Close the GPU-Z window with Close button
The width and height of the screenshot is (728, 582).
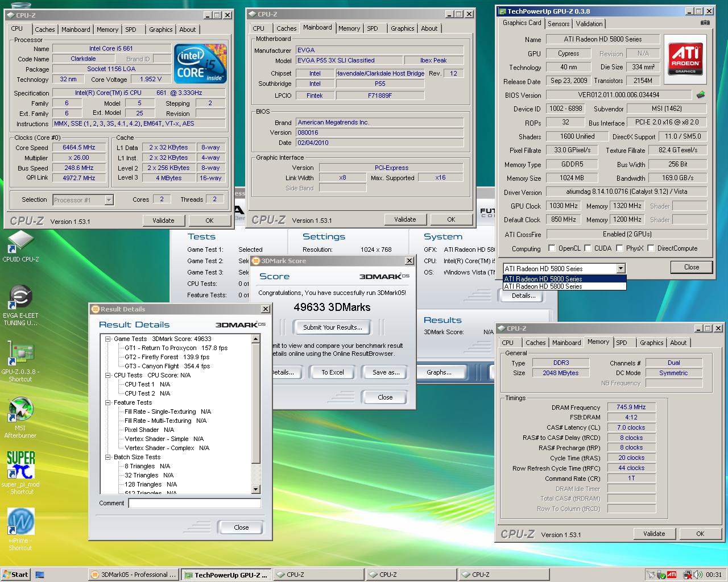[x=692, y=267]
